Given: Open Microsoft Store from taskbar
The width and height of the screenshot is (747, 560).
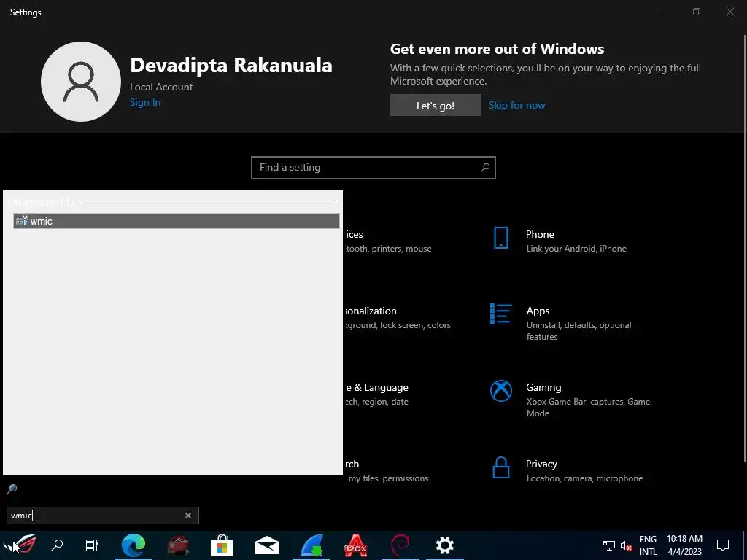Looking at the screenshot, I should coord(222,545).
